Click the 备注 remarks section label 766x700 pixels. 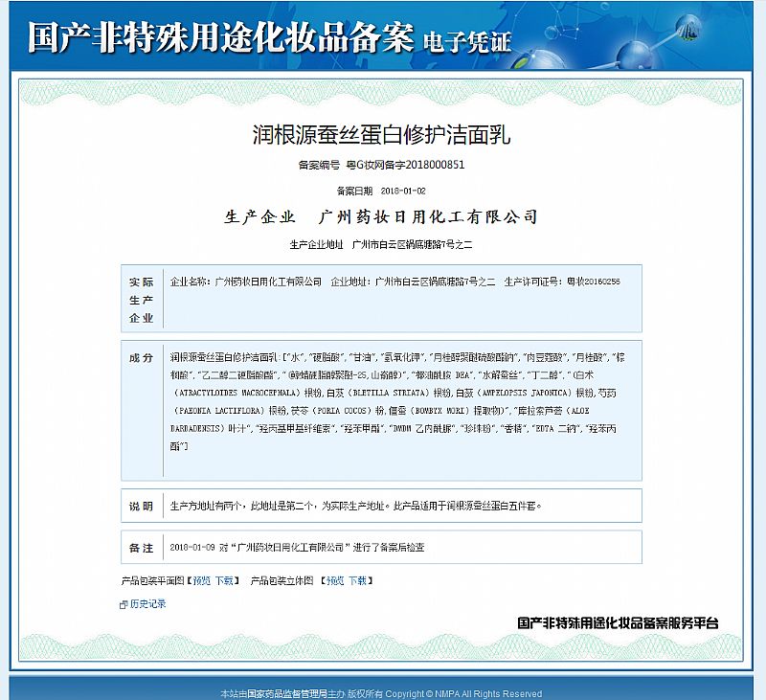coord(142,548)
